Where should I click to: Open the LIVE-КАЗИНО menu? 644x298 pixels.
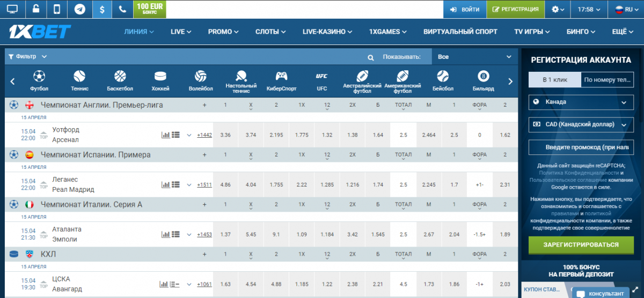[x=328, y=32]
